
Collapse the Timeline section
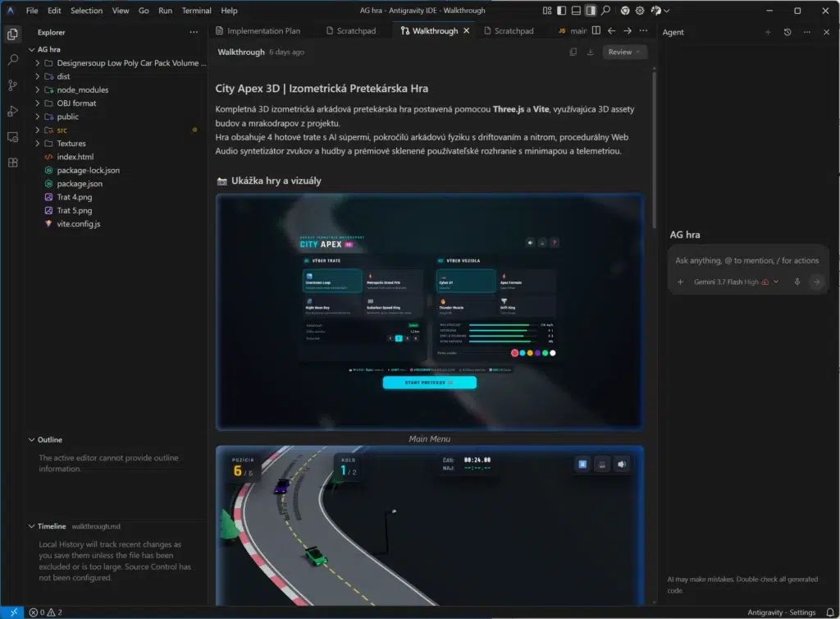click(32, 526)
